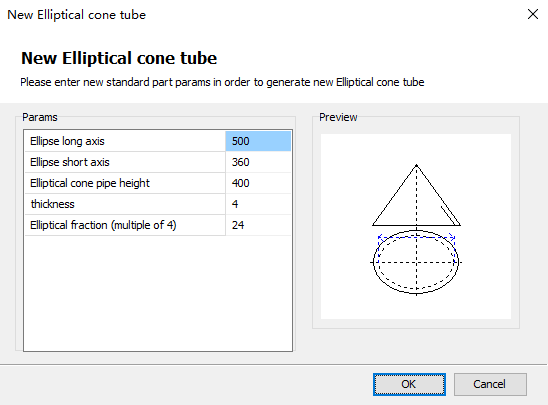Click the Ellipse long axis label
Viewport: 548px width, 405px height.
click(67, 141)
